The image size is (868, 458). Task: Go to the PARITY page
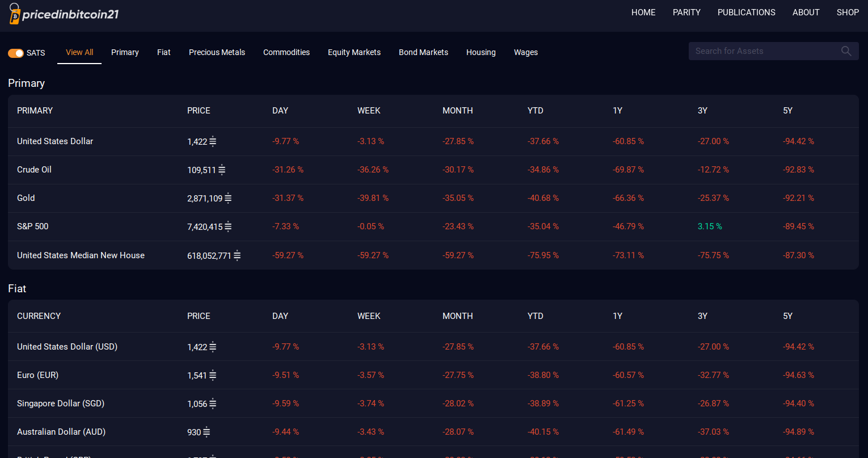coord(686,12)
